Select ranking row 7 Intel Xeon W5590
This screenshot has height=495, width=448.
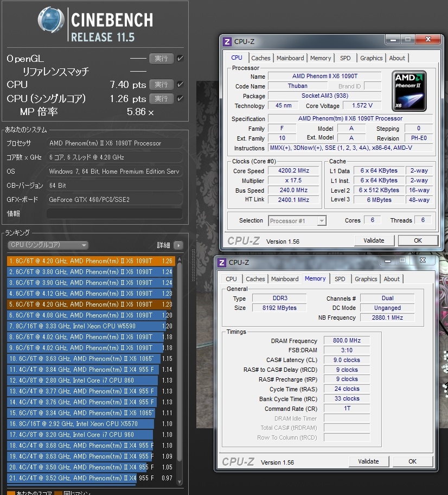[x=91, y=326]
